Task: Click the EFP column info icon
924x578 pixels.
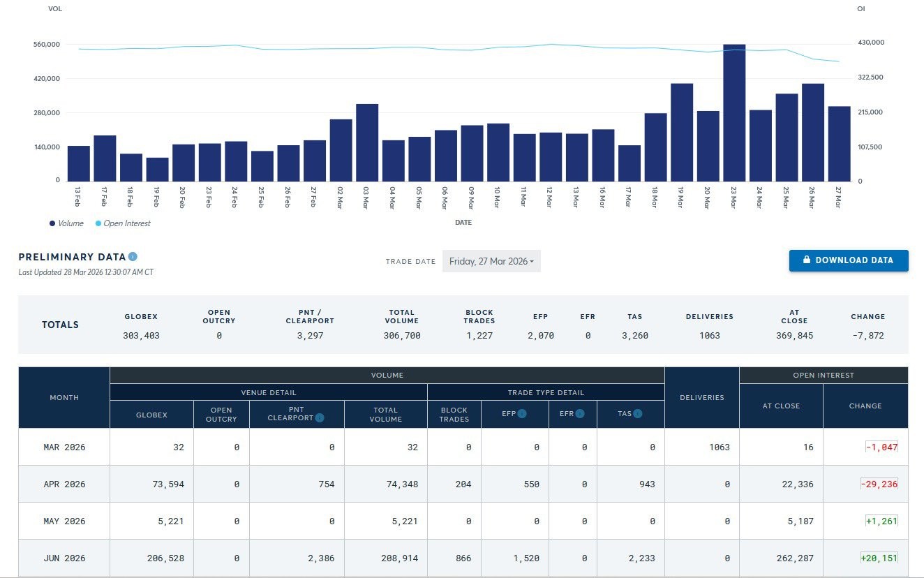Action: (522, 414)
